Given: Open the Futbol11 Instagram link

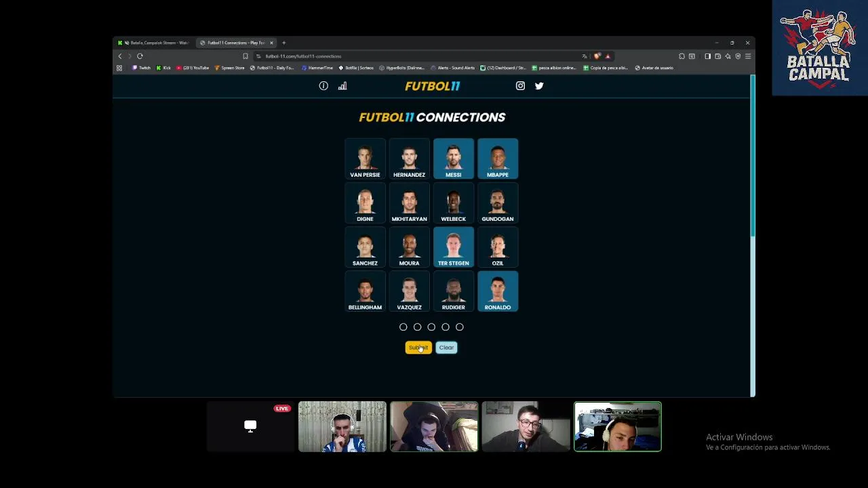Looking at the screenshot, I should point(520,86).
